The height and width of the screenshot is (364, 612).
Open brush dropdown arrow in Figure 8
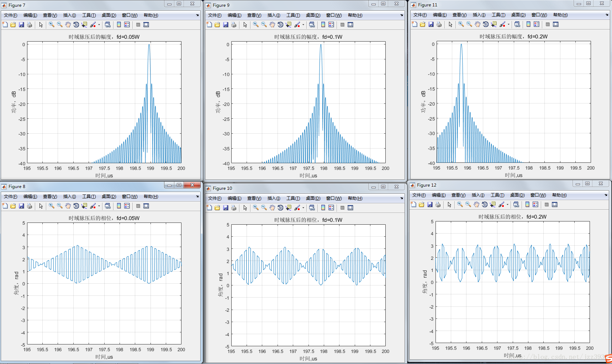(99, 206)
